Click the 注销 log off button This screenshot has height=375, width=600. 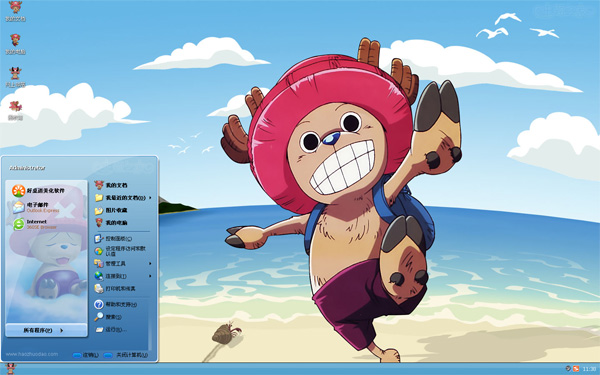pyautogui.click(x=86, y=355)
